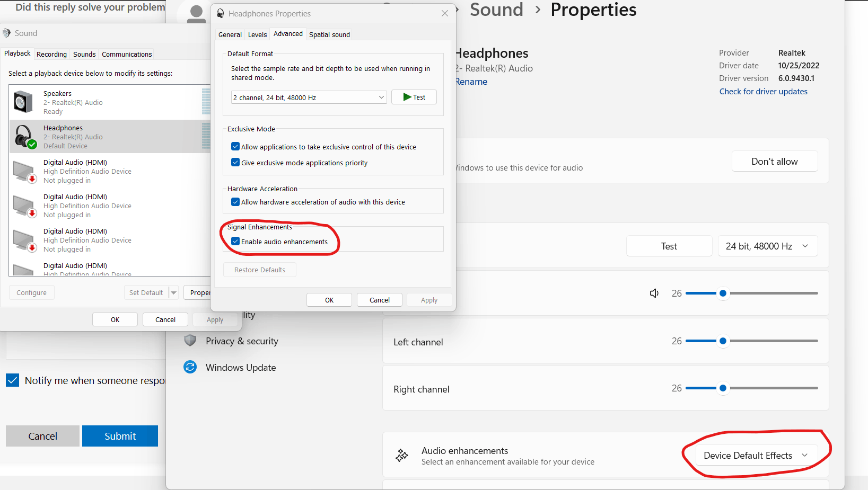This screenshot has width=868, height=490.
Task: Select the Headphones Default Device row
Action: [x=110, y=137]
